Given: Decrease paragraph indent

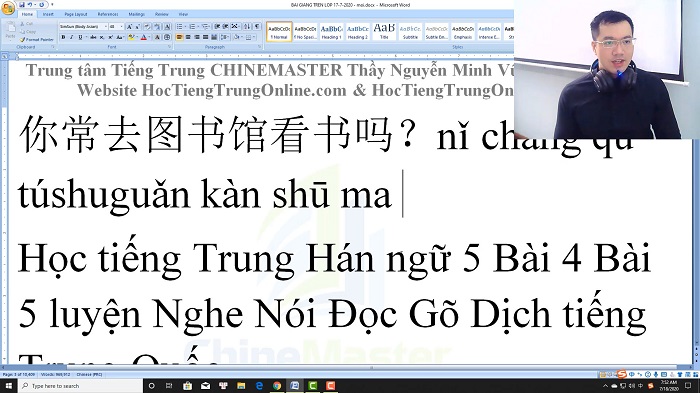Looking at the screenshot, I should coord(217,26).
